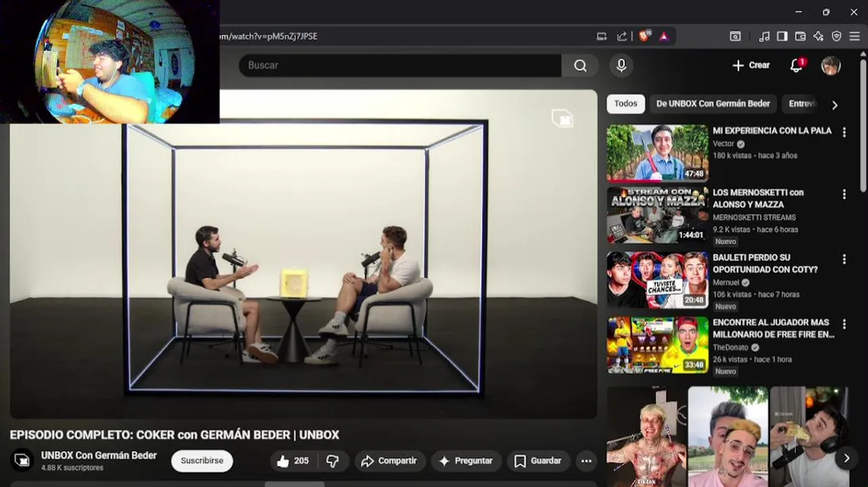Open the Brave Wallet icon

click(x=800, y=37)
